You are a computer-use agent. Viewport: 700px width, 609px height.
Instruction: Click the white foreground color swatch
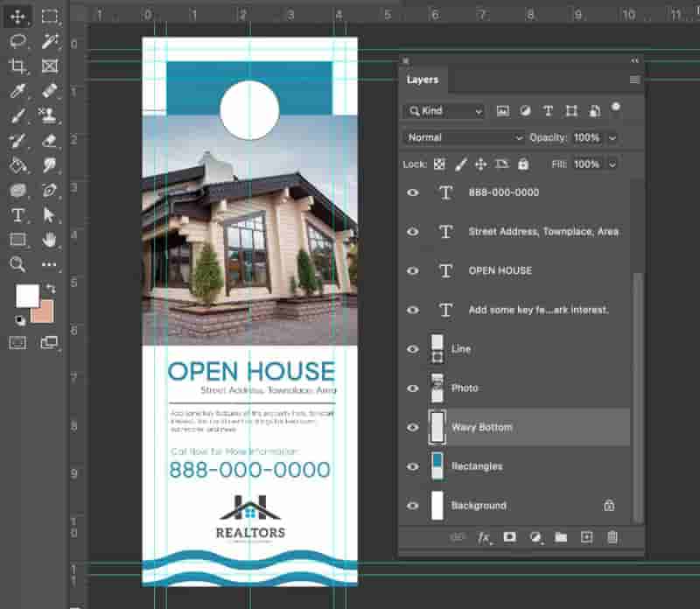click(x=27, y=296)
